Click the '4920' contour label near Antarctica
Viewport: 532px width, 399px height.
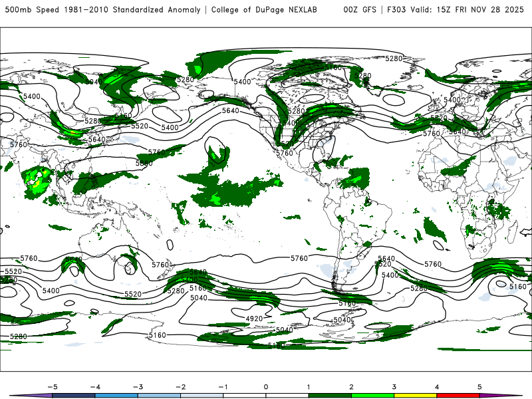254,319
